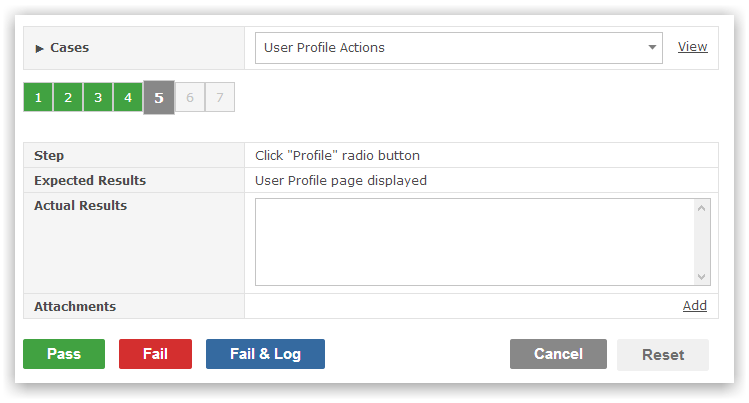The height and width of the screenshot is (403, 749).
Task: Open the View link
Action: (692, 47)
